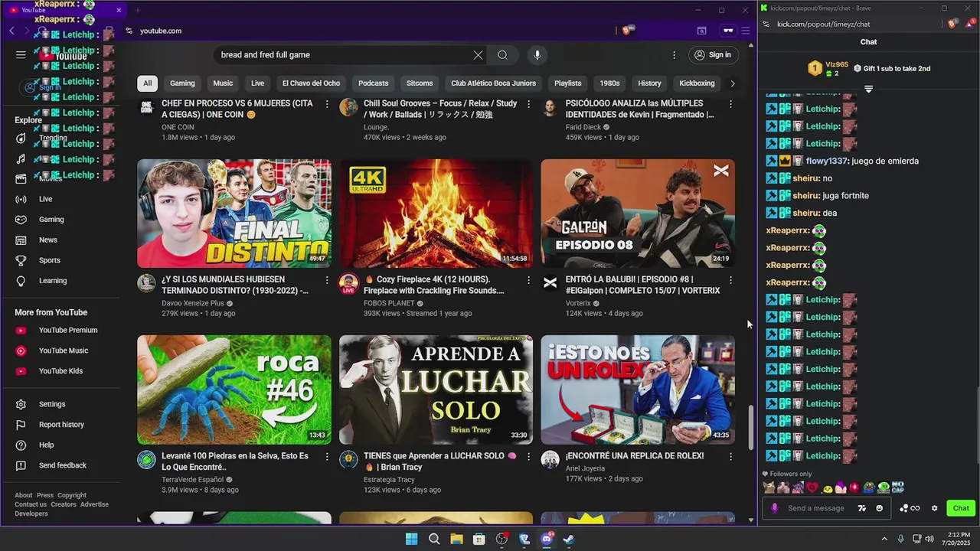Pick the red heart emote in quick emotes

[812, 487]
